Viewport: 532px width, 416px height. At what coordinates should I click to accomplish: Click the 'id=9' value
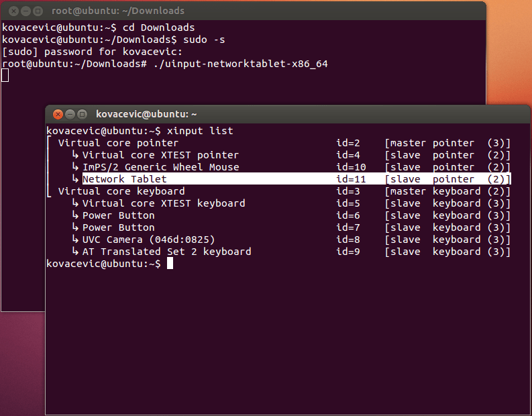[x=348, y=252]
